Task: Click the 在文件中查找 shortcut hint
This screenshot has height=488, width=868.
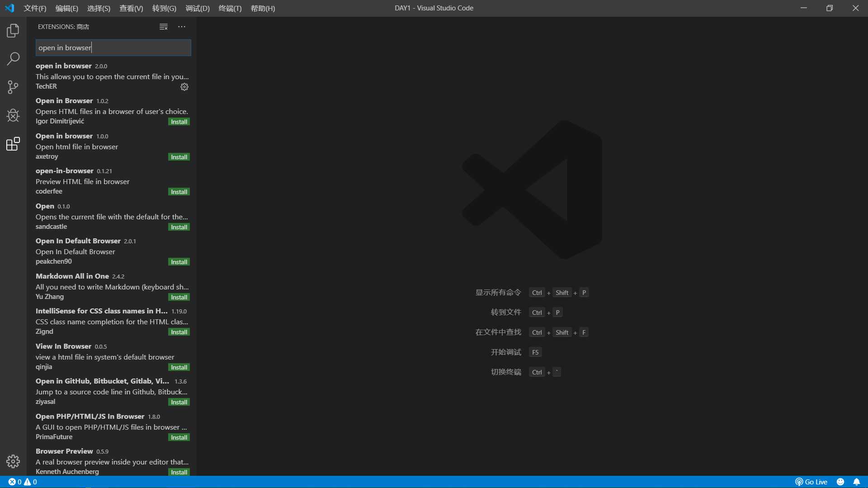Action: click(x=498, y=332)
